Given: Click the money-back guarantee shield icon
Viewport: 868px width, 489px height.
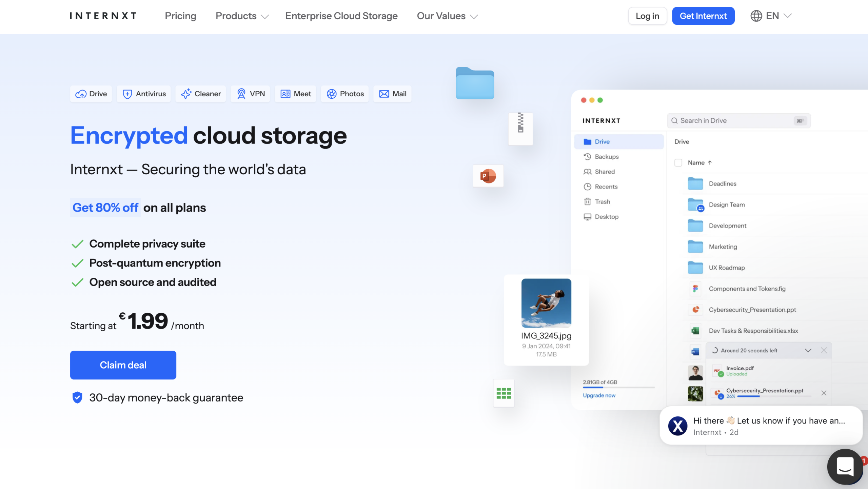Looking at the screenshot, I should (x=77, y=397).
